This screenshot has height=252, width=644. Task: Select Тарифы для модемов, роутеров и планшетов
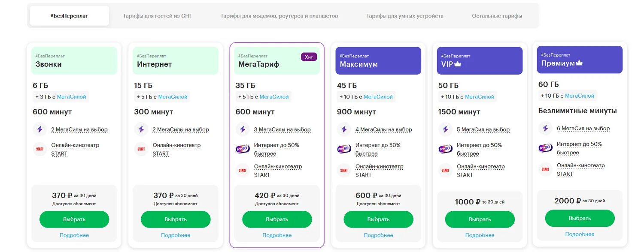coord(279,16)
